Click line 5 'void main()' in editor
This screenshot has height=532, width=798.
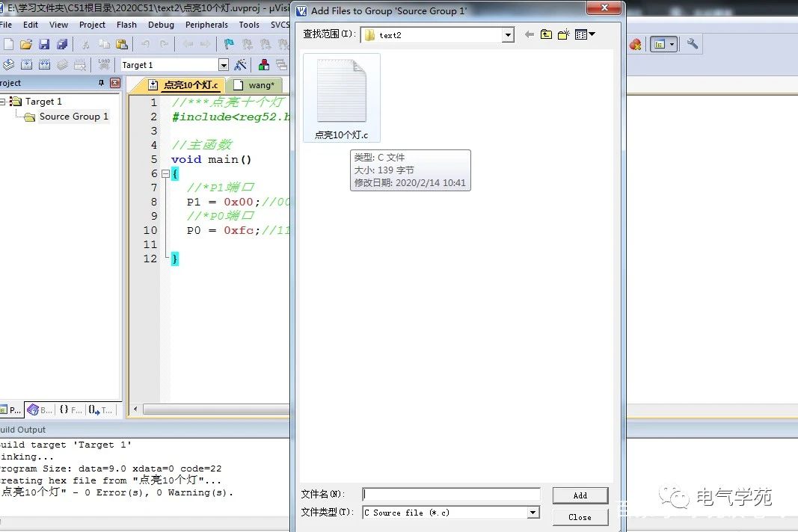pos(211,159)
